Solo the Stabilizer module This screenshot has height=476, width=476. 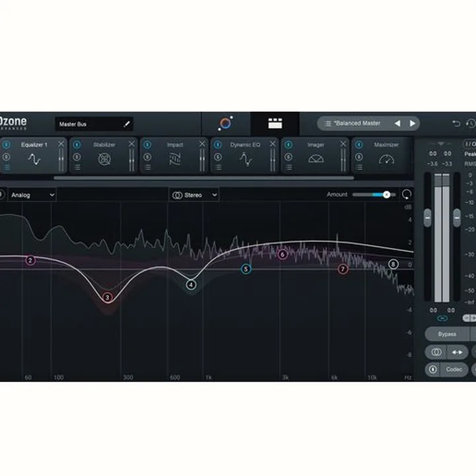click(77, 157)
